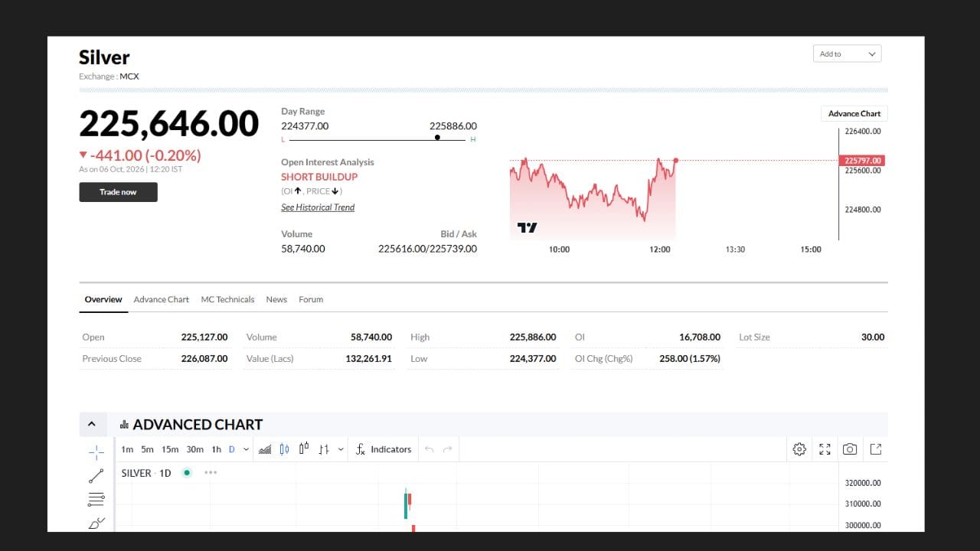Click the TradingView logo on mini chart
This screenshot has width=980, height=551.
pyautogui.click(x=527, y=227)
